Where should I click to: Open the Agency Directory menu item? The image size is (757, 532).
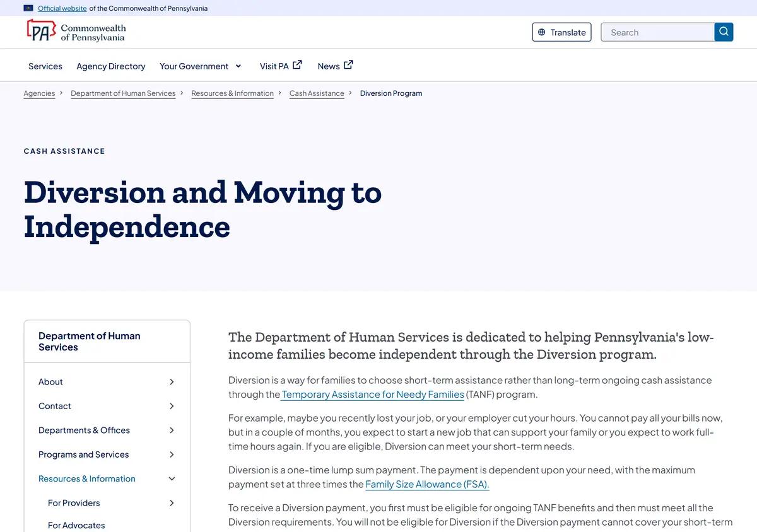(111, 66)
